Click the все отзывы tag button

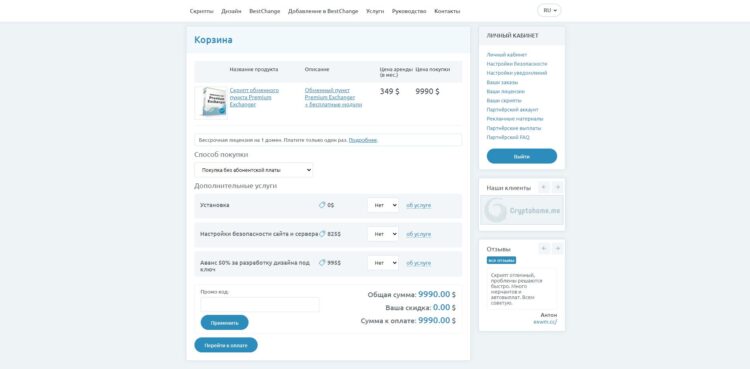click(501, 260)
